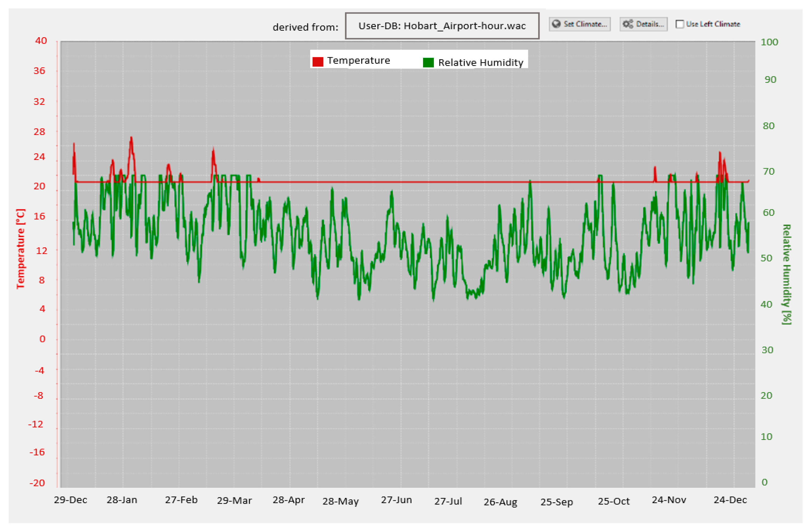The image size is (811, 532).
Task: Click the derived from: label
Action: [305, 27]
